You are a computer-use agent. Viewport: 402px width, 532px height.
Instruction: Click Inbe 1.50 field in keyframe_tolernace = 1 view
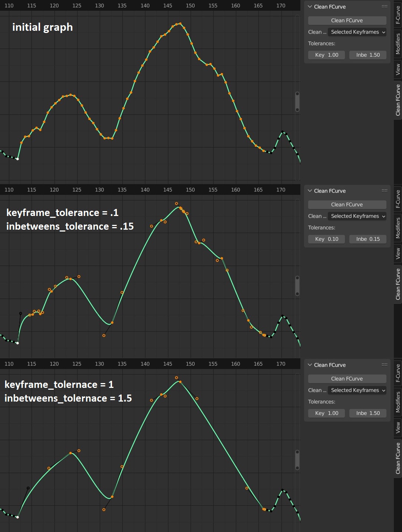coord(368,413)
